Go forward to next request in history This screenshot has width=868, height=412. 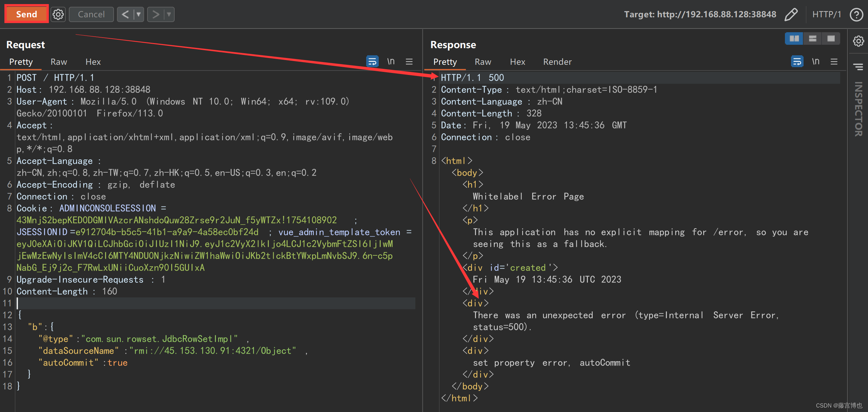156,14
